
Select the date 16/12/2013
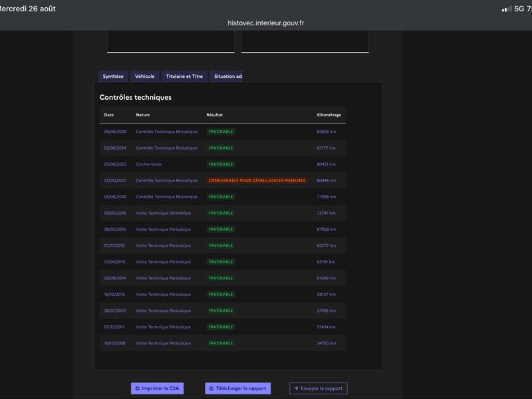[114, 295]
